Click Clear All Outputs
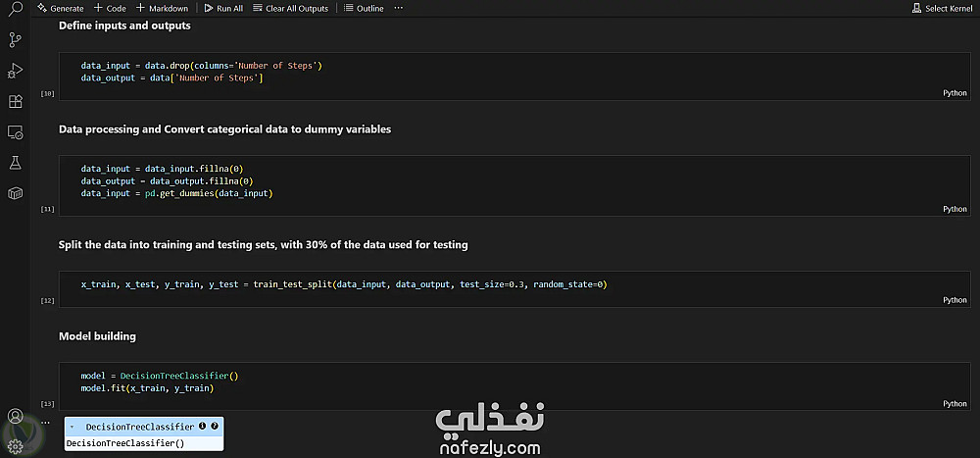This screenshot has height=458, width=980. 291,8
